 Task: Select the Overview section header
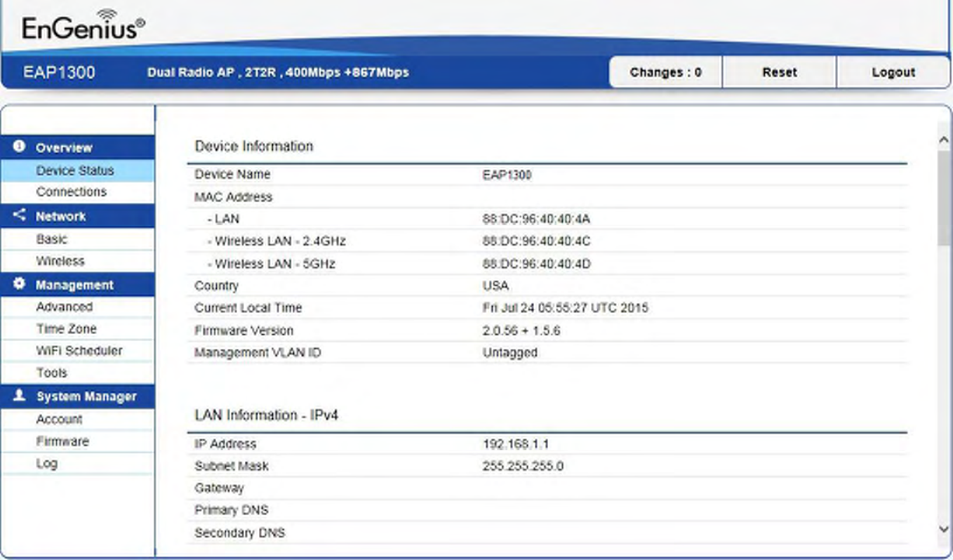tap(77, 147)
